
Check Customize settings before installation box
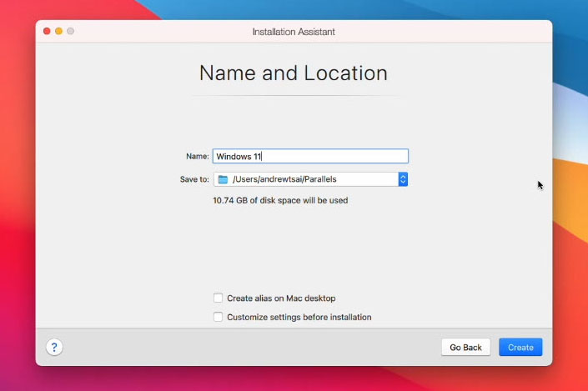pos(219,317)
